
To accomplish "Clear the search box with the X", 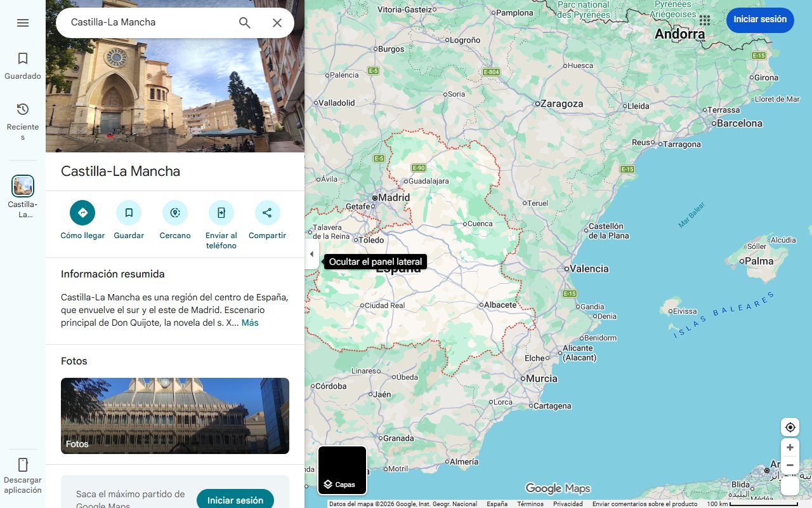I will click(277, 23).
